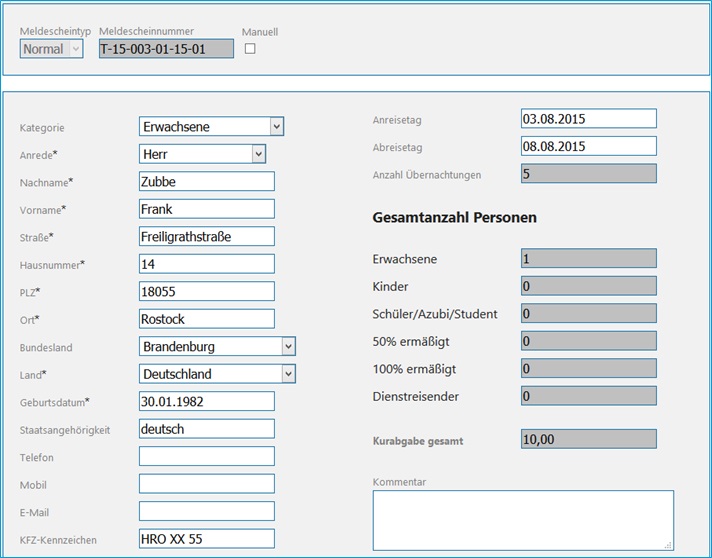The image size is (712, 558).
Task: Click the Hausnummer* label
Action: pos(52,265)
